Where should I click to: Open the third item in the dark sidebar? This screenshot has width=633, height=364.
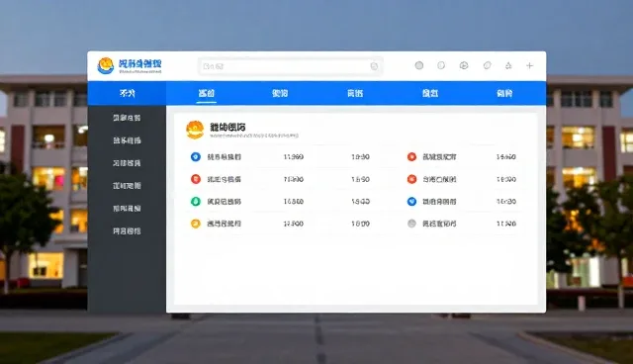click(x=127, y=163)
